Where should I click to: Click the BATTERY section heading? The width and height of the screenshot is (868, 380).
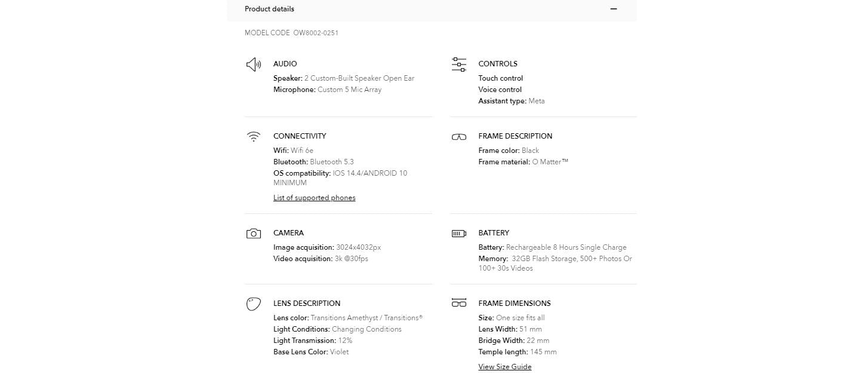click(x=494, y=233)
